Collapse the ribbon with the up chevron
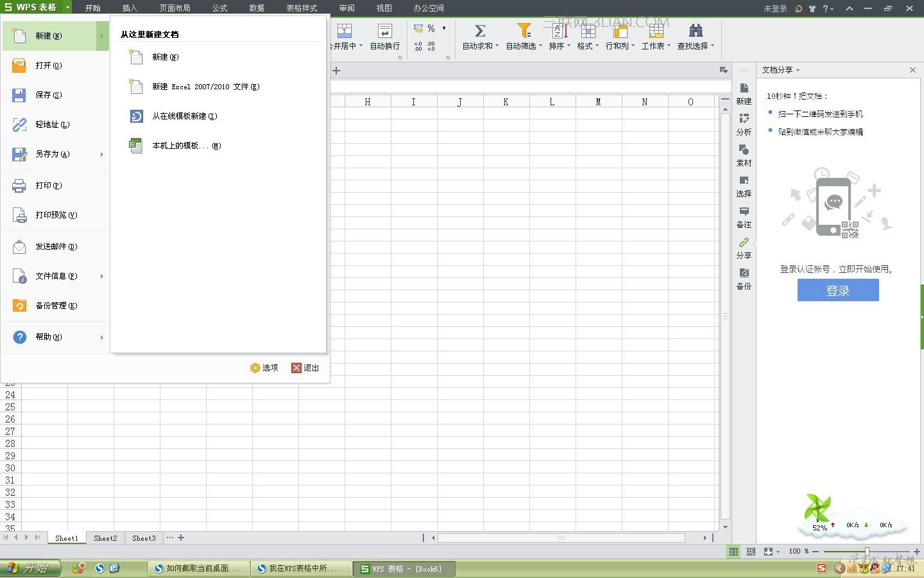This screenshot has width=924, height=578. pyautogui.click(x=850, y=8)
